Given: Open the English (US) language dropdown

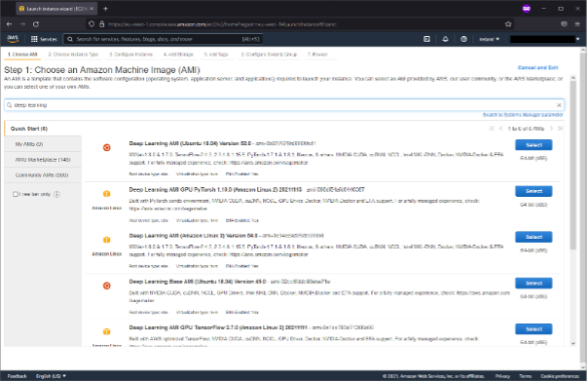Looking at the screenshot, I should [x=51, y=376].
